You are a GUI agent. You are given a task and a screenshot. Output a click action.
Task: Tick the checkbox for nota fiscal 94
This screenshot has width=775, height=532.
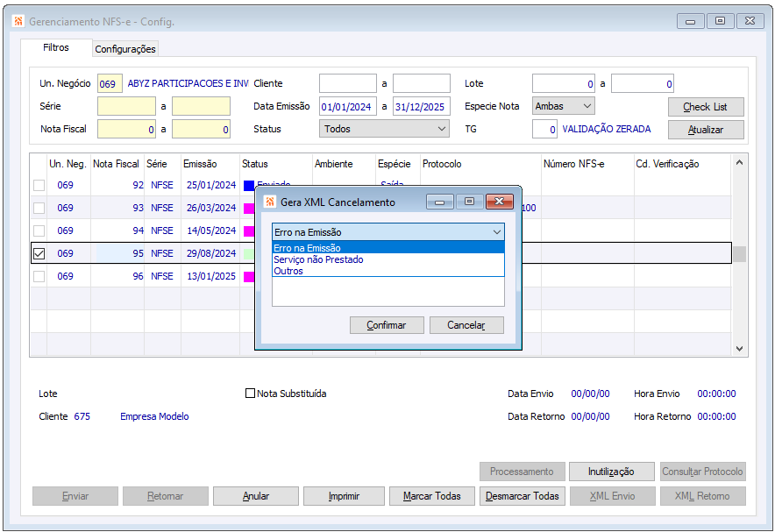39,231
